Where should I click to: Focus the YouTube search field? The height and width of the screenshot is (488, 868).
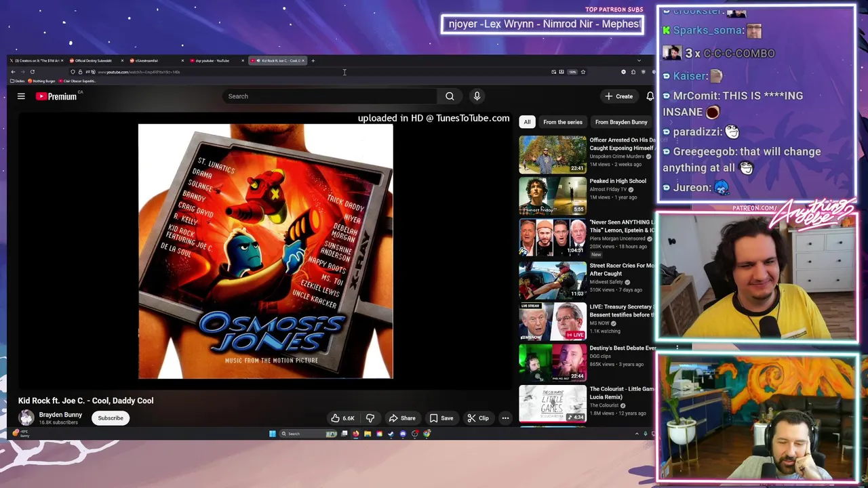[330, 96]
